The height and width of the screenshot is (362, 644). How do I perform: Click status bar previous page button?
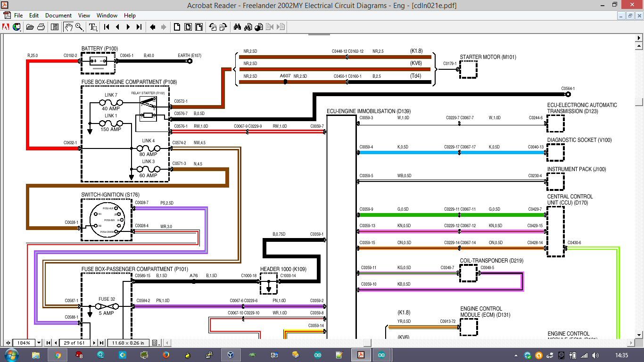tap(56, 343)
